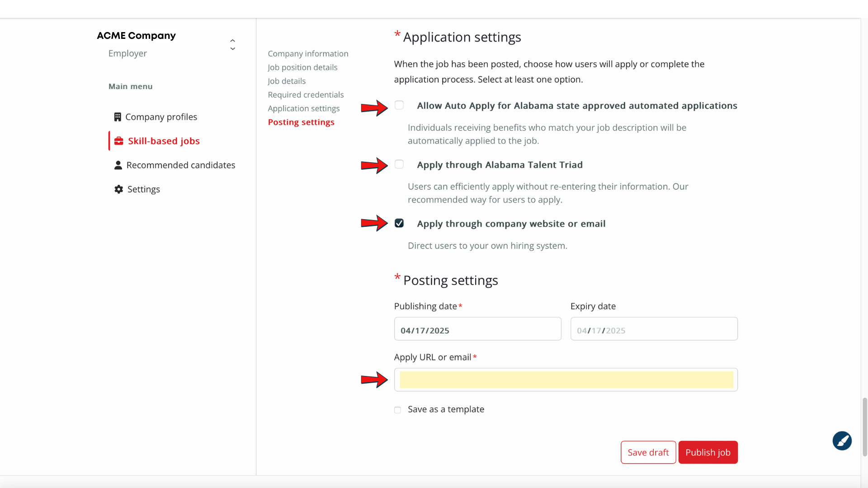Enable Allow Auto Apply for Alabama checkbox
This screenshot has width=868, height=488.
(x=399, y=105)
